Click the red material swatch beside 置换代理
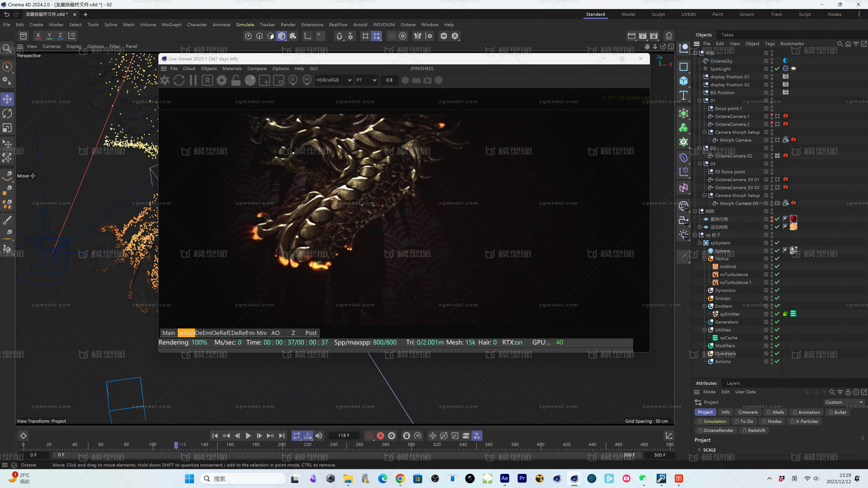The width and height of the screenshot is (868, 488). [793, 219]
